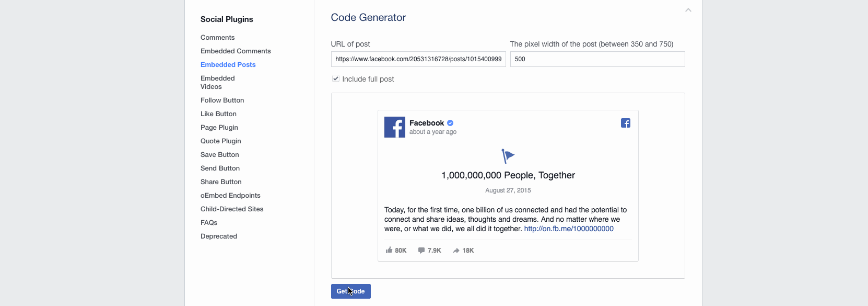Toggle the Include full post checkbox
The height and width of the screenshot is (306, 868).
tap(336, 78)
